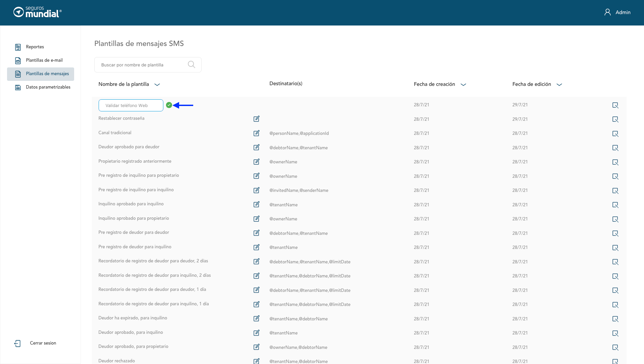Toggle Fecha de edición sort arrow

click(x=559, y=85)
